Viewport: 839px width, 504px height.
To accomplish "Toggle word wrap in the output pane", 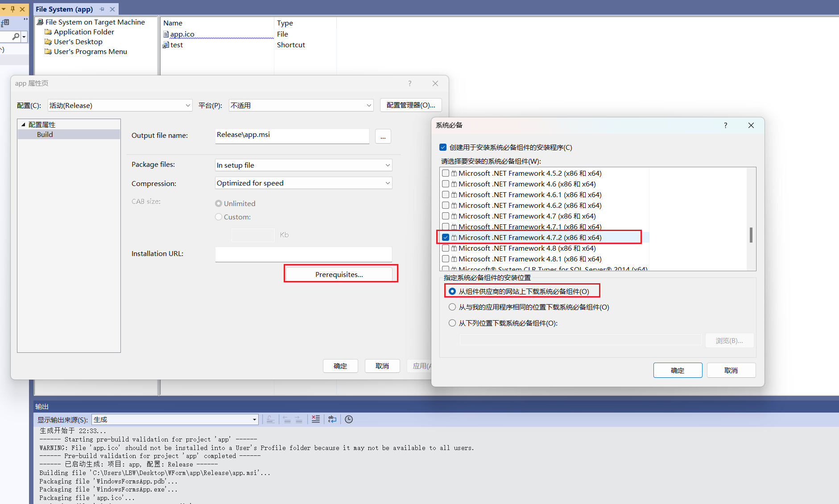I will 332,419.
